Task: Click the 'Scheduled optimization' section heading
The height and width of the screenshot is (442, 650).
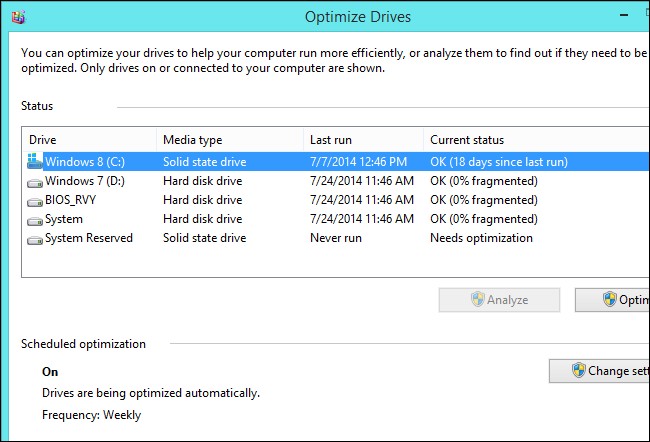Action: [x=83, y=344]
